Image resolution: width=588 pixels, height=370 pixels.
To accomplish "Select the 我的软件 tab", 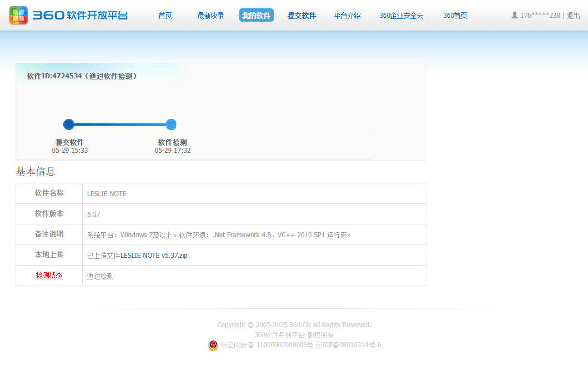I will point(257,16).
